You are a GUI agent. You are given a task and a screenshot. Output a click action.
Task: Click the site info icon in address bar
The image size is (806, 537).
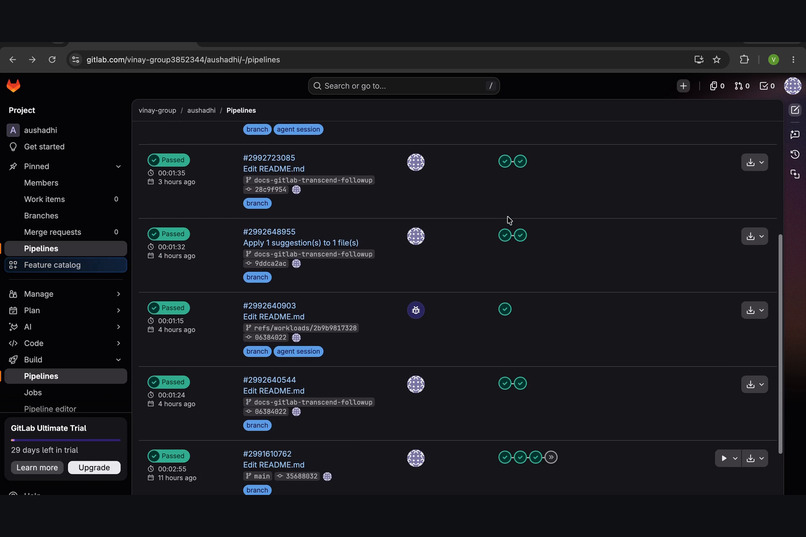76,60
